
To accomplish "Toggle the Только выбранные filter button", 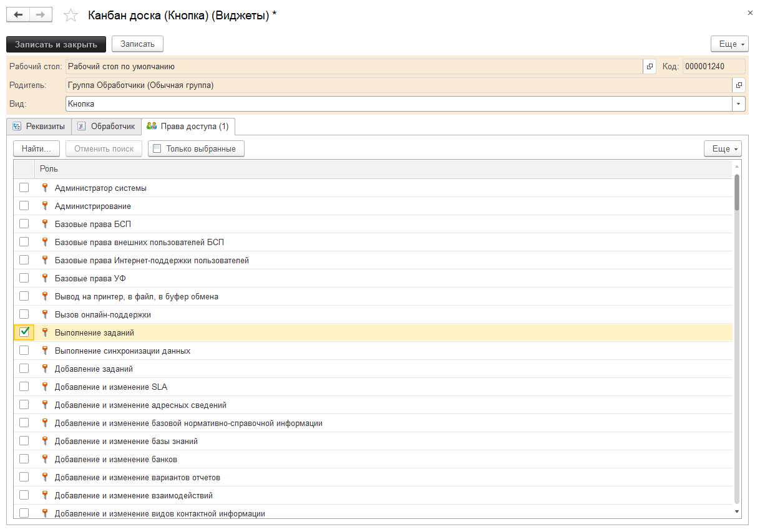I will pyautogui.click(x=195, y=149).
